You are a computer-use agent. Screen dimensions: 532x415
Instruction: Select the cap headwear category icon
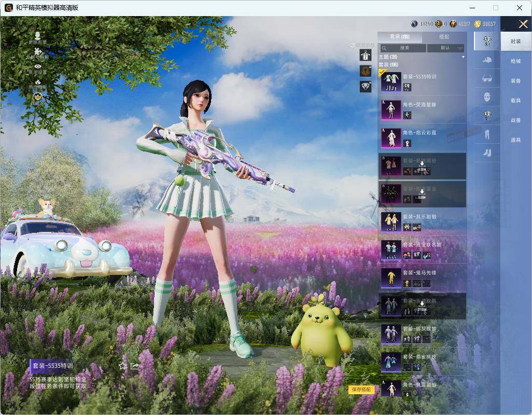click(x=487, y=60)
